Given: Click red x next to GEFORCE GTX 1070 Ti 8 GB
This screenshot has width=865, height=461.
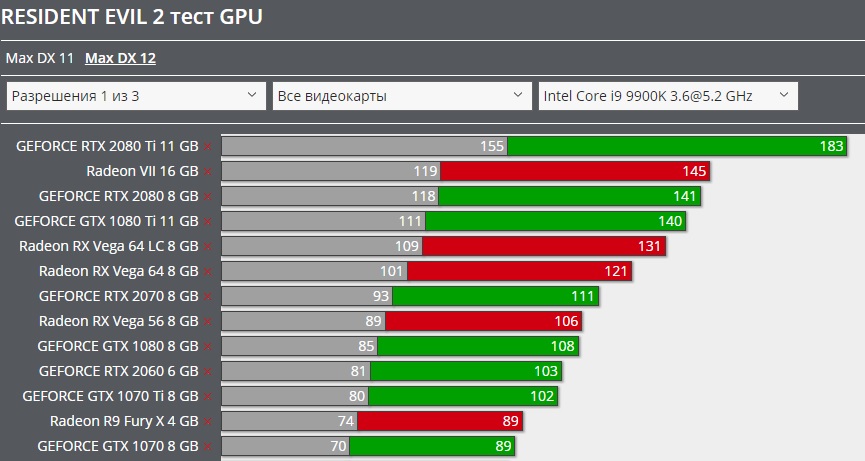Looking at the screenshot, I should [207, 396].
